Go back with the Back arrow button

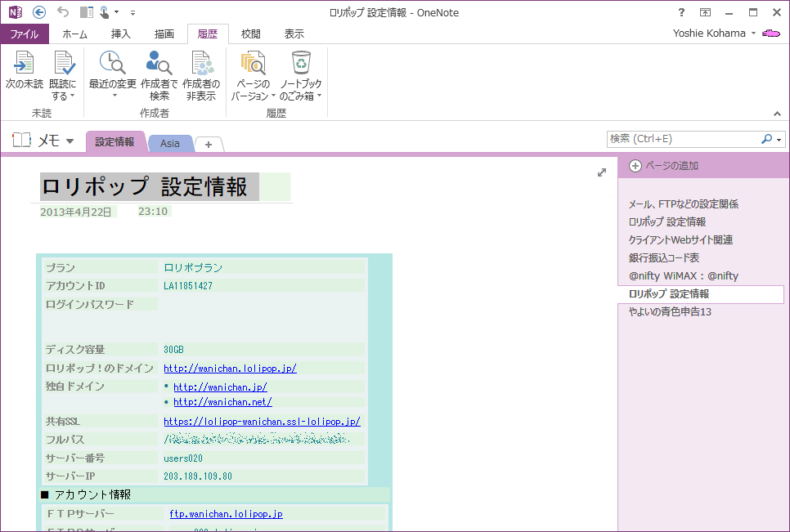coord(38,12)
